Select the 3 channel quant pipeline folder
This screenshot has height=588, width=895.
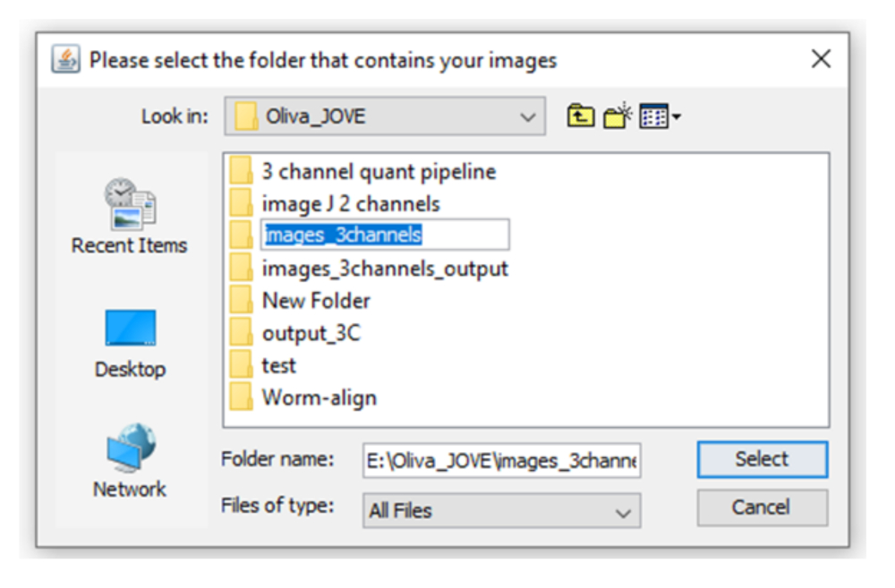click(378, 171)
